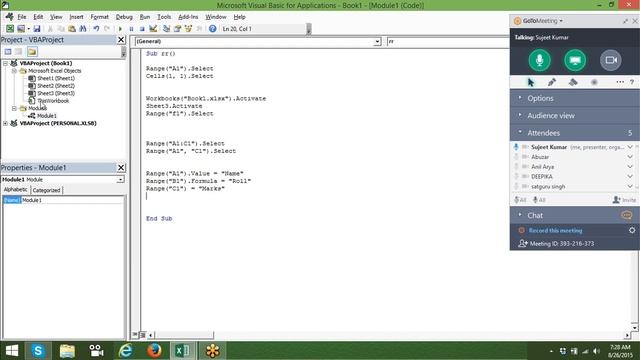Open the Insert menu
The image size is (640, 360).
(76, 17)
